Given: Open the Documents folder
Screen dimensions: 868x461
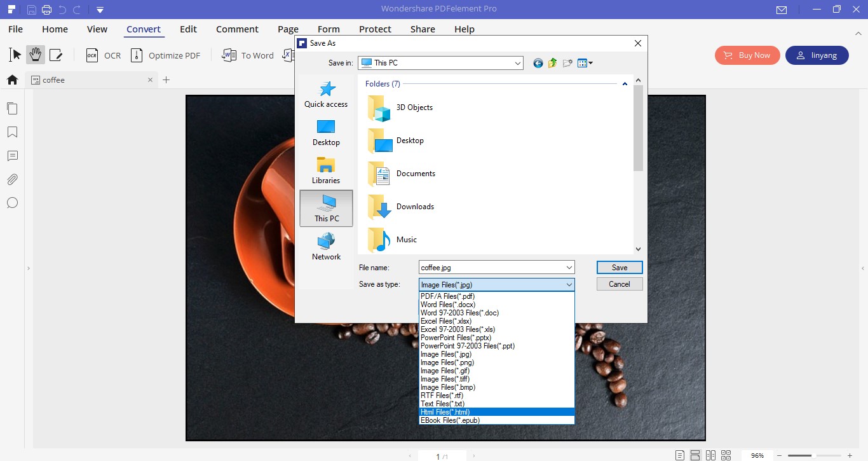Looking at the screenshot, I should pyautogui.click(x=402, y=174).
